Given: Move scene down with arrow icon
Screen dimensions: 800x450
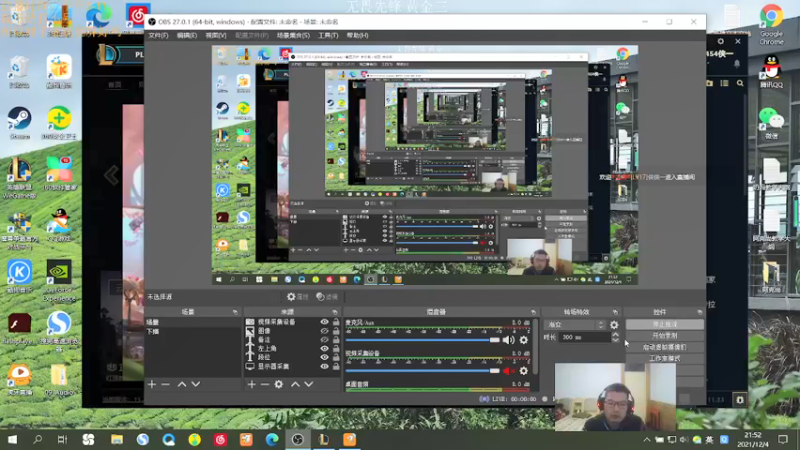Looking at the screenshot, I should pos(195,384).
